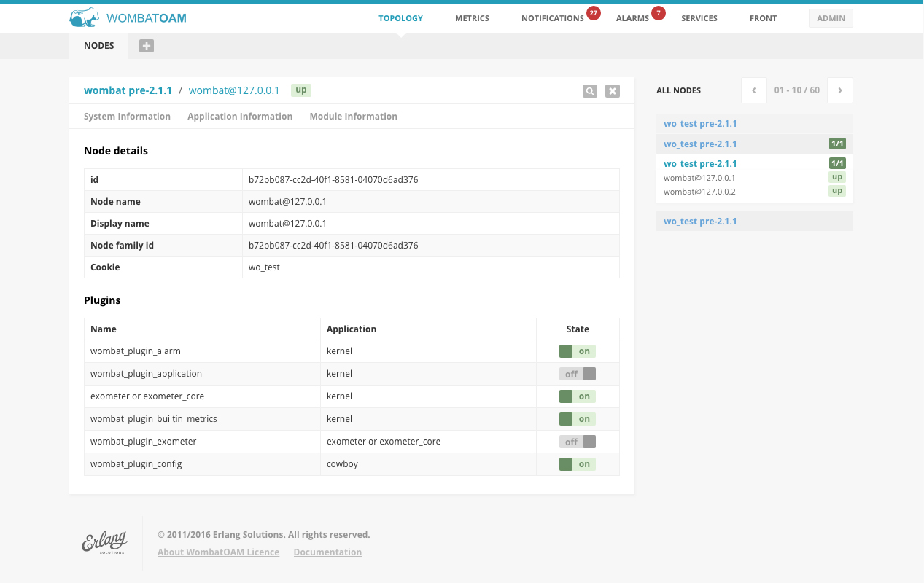Screen dimensions: 924x583
Task: Click the Plugins Name column header
Action: point(202,329)
